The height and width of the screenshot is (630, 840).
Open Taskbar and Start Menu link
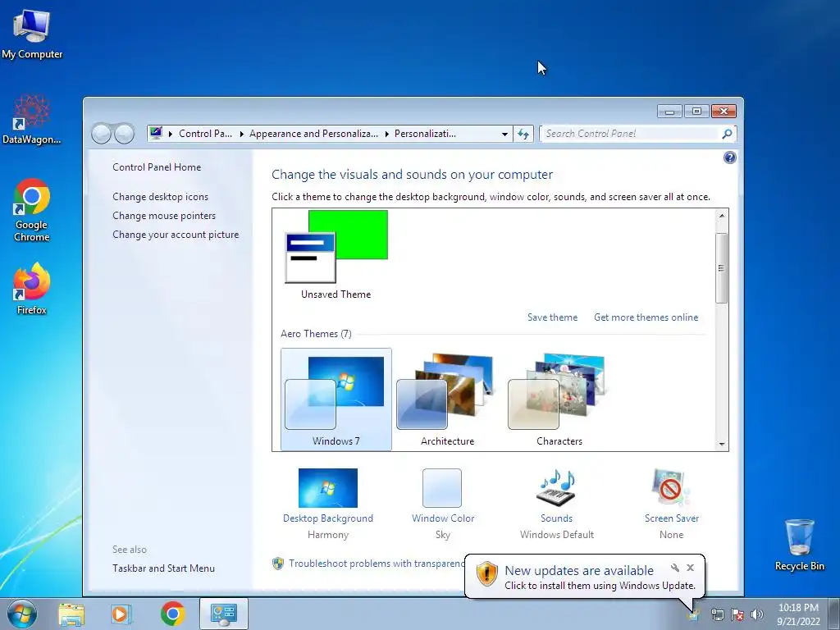163,568
